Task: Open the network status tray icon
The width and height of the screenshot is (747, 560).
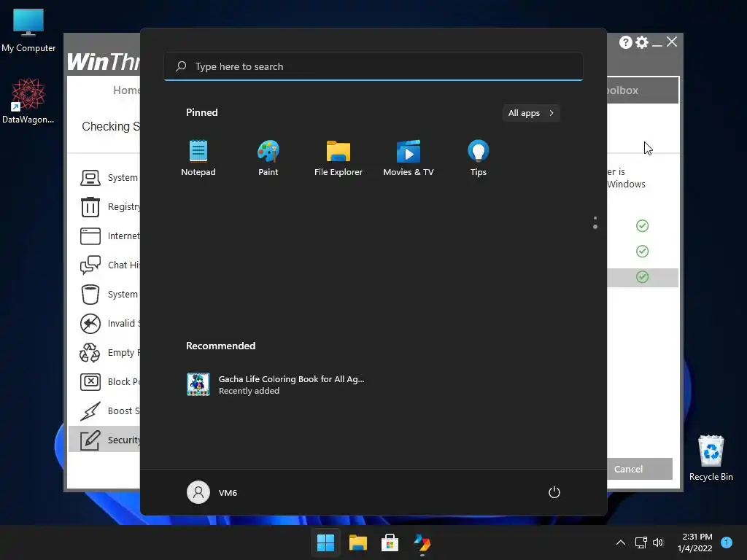Action: (640, 542)
